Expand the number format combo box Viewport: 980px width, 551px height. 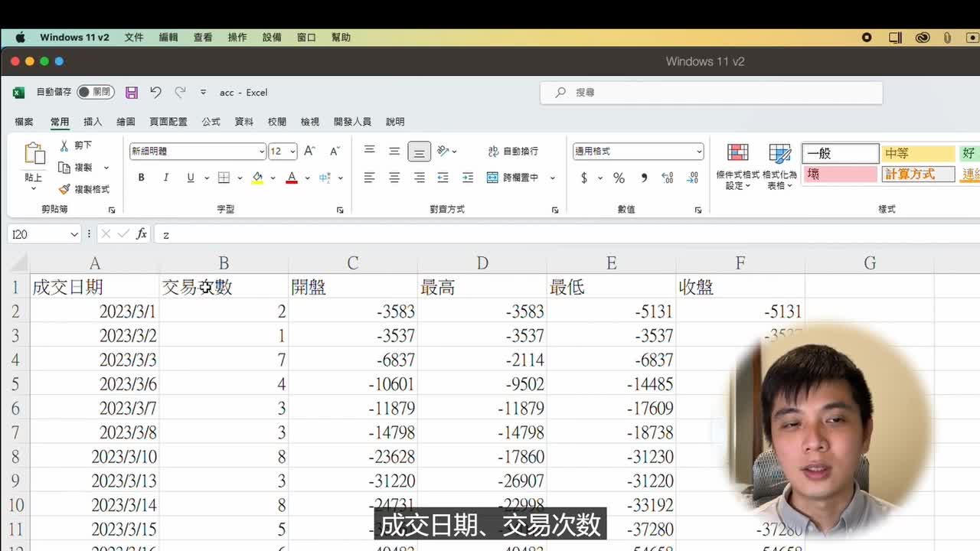coord(699,152)
